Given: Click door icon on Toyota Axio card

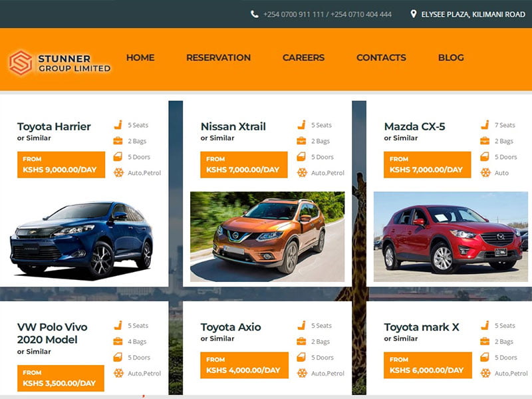Looking at the screenshot, I should coord(301,357).
